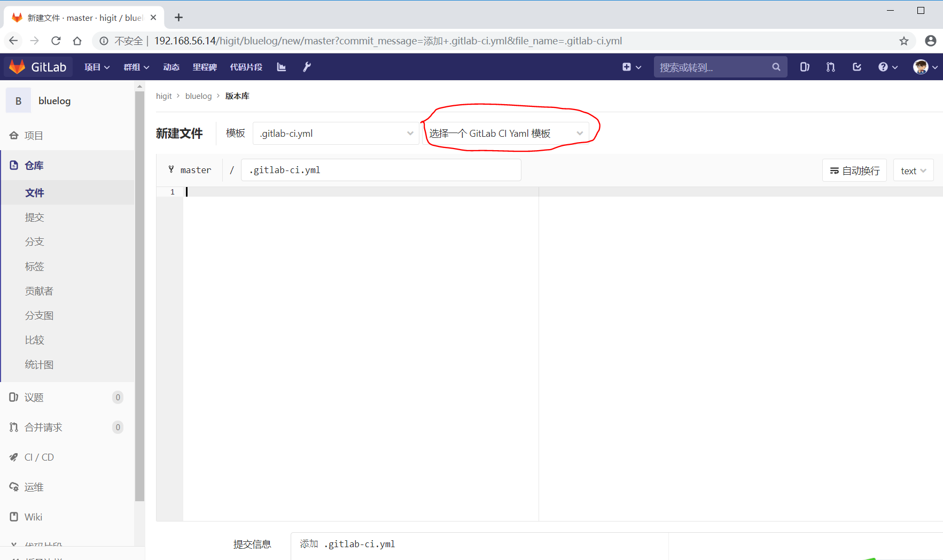Open browser home page icon
Screen dimensions: 943x560
coord(77,41)
